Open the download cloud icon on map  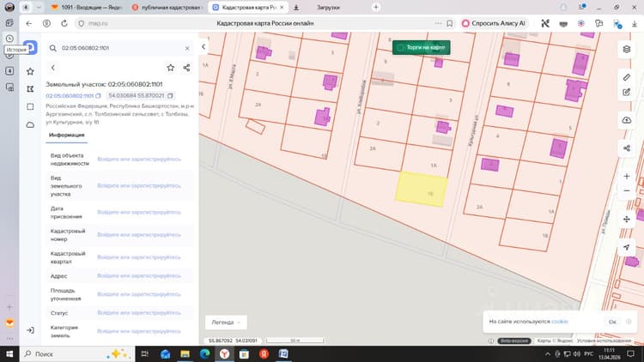tap(626, 120)
